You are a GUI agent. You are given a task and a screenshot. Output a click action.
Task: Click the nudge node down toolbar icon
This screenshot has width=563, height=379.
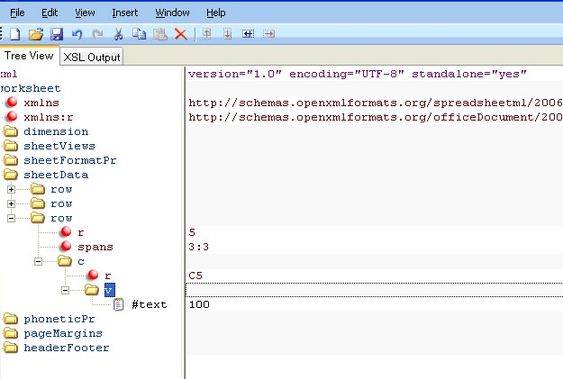227,34
